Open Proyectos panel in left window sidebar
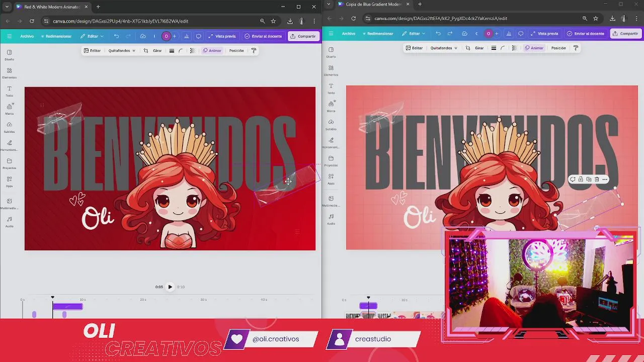The height and width of the screenshot is (362, 644). point(9,163)
